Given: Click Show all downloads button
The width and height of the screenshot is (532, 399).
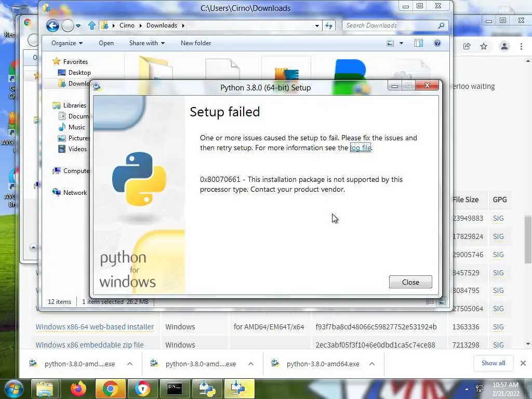Looking at the screenshot, I should [x=494, y=363].
